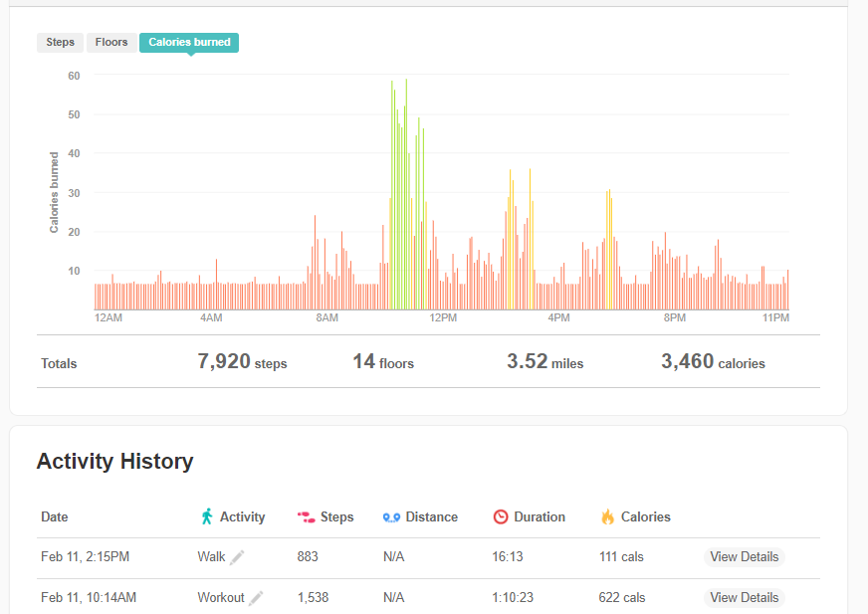This screenshot has width=868, height=614.
Task: Switch to the Steps chart tab
Action: [60, 43]
